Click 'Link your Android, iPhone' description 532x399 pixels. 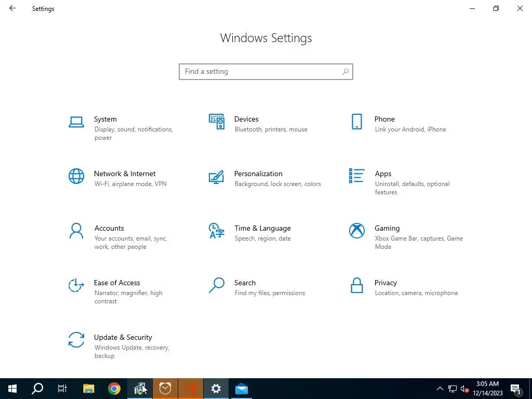(410, 129)
